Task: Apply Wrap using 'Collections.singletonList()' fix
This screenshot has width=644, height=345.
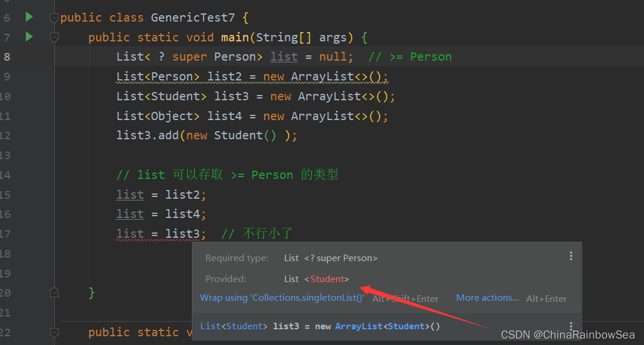Action: tap(282, 298)
